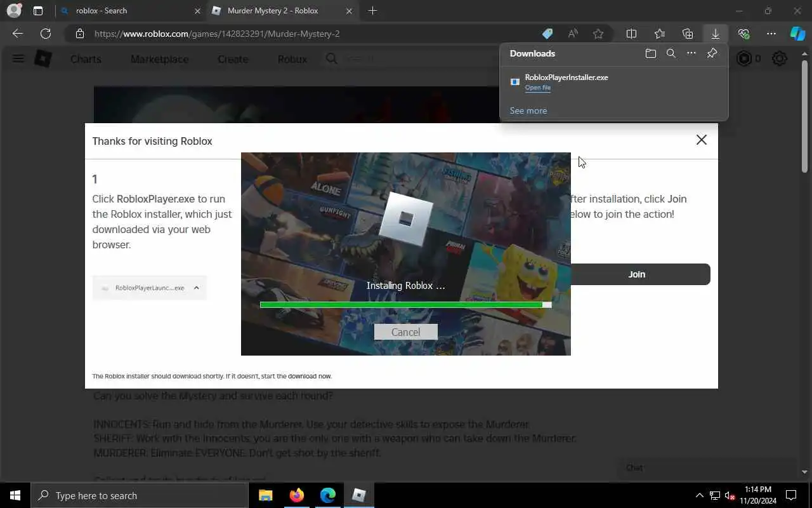Open the Roblox hamburger menu
Viewport: 812px width, 508px height.
tap(18, 59)
